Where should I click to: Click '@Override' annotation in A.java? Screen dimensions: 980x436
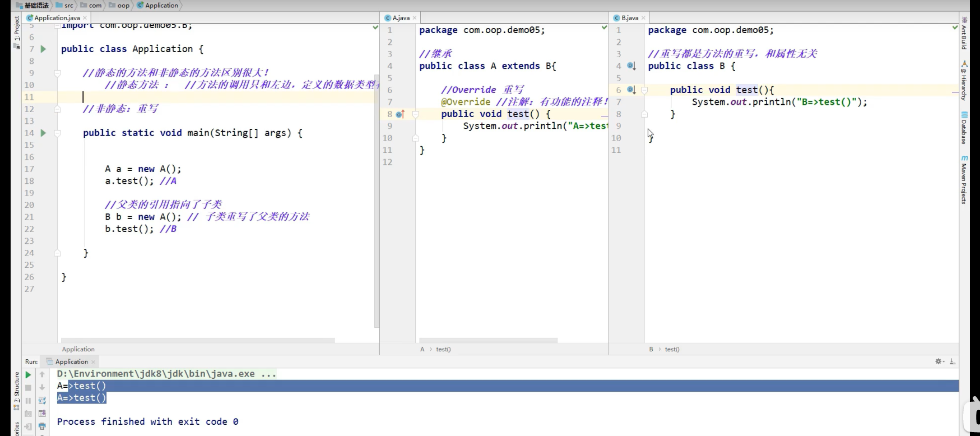point(466,102)
